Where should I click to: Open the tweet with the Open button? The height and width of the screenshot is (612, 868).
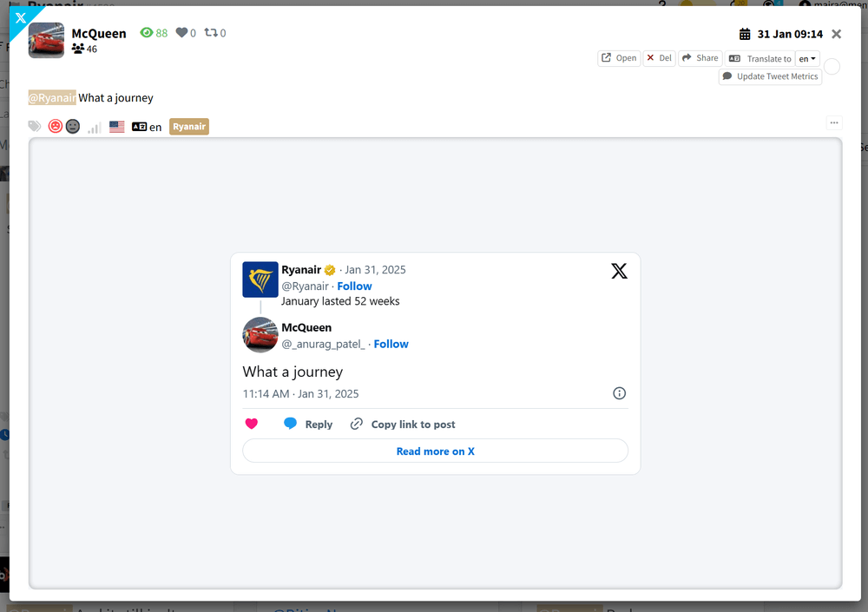click(x=619, y=58)
